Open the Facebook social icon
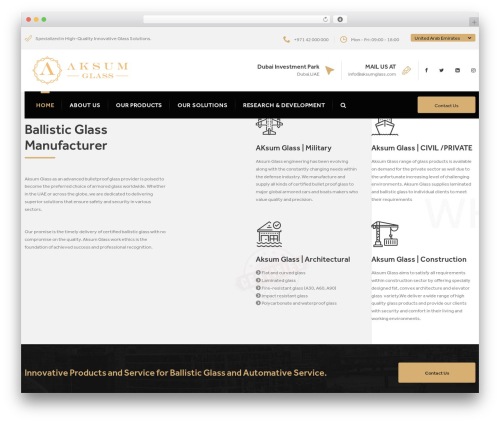500x423 pixels. point(426,70)
